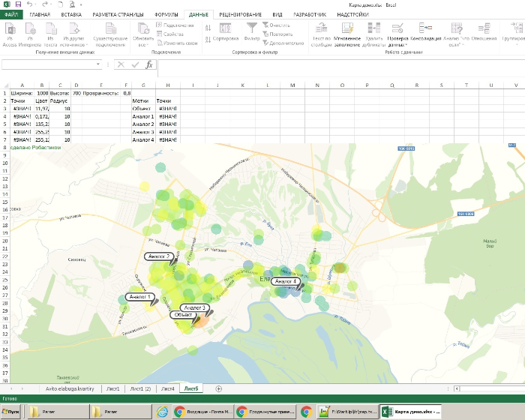The height and width of the screenshot is (420, 525).
Task: Switch to the ВИД tab
Action: (277, 14)
